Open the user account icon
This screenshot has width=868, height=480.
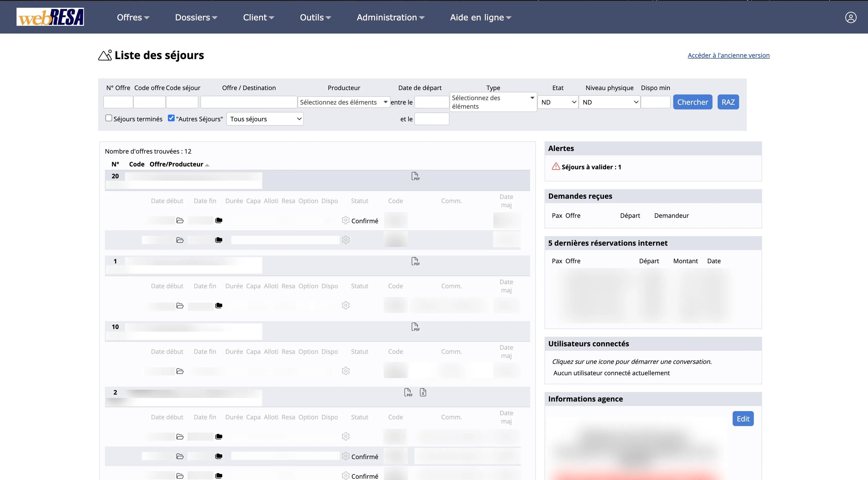(850, 17)
